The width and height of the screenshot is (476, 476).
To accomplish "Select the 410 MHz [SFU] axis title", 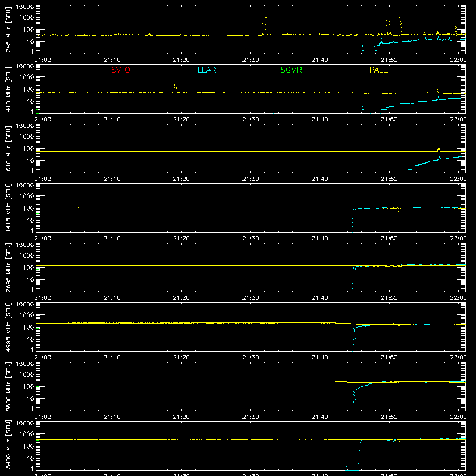I will click(x=8, y=89).
